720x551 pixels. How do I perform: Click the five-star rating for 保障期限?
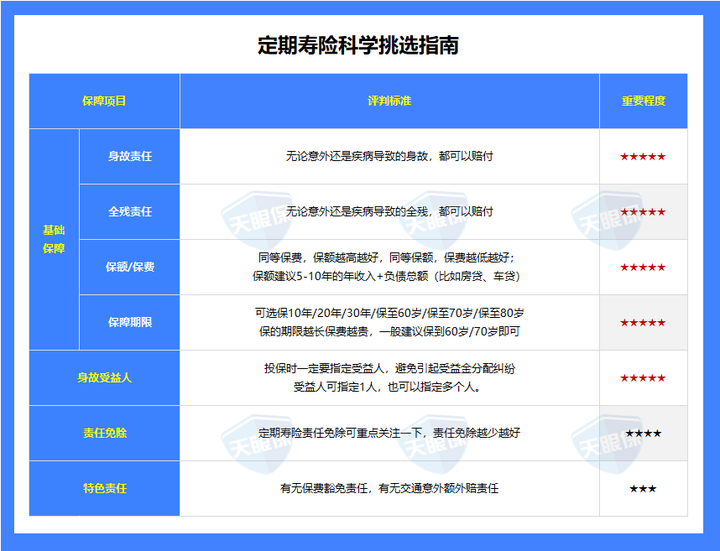tap(643, 323)
